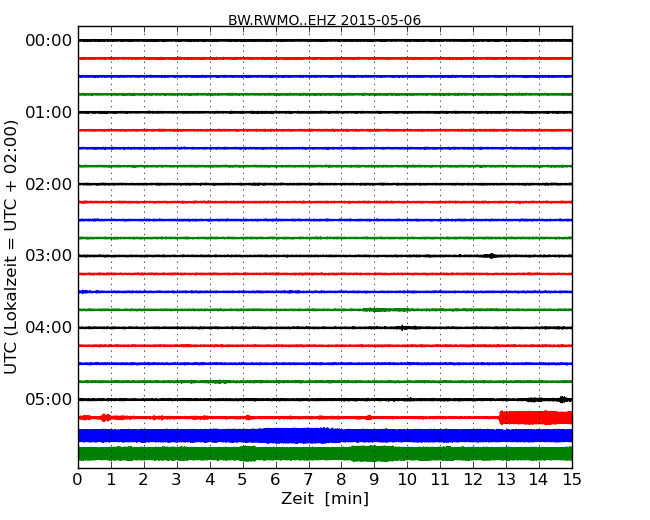
Task: Click the 03:00 time label
Action: 49,256
